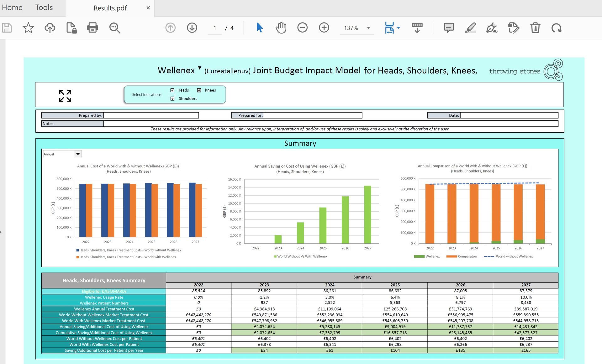The image size is (602, 364).
Task: Close the Results.pdf tab
Action: [148, 8]
